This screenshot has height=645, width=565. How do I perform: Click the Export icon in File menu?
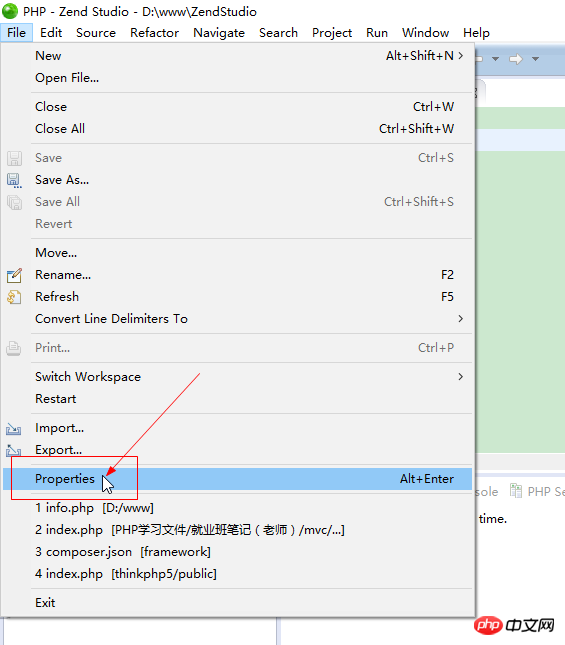click(x=14, y=451)
